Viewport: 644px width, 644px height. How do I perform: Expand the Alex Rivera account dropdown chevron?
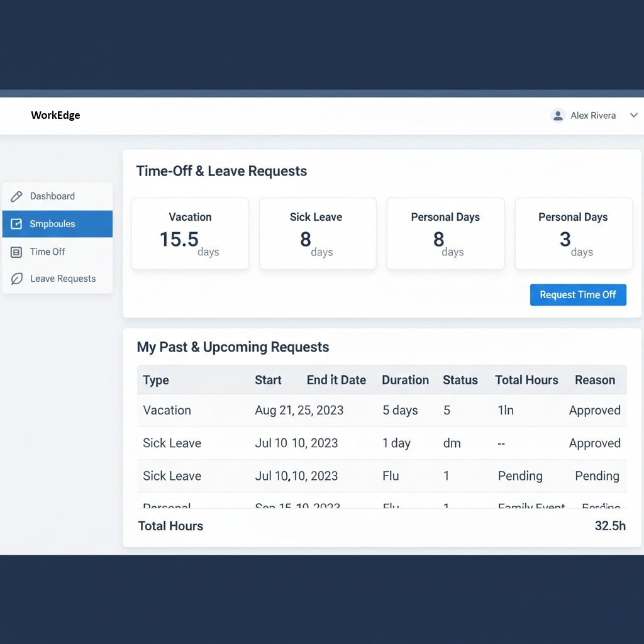(x=633, y=116)
